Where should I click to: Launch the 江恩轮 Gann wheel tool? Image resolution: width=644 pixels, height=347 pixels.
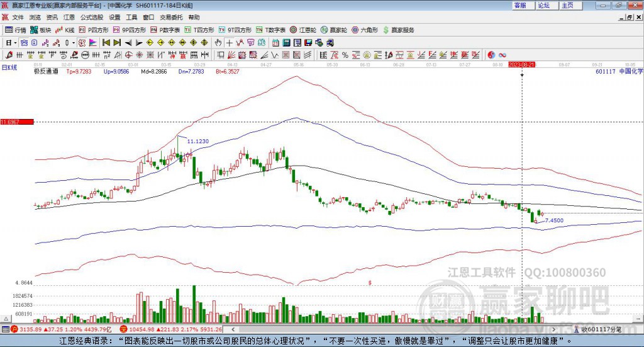(304, 30)
